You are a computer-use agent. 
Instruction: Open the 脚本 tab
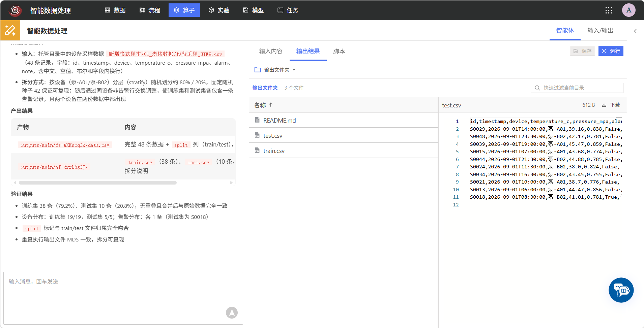coord(339,51)
